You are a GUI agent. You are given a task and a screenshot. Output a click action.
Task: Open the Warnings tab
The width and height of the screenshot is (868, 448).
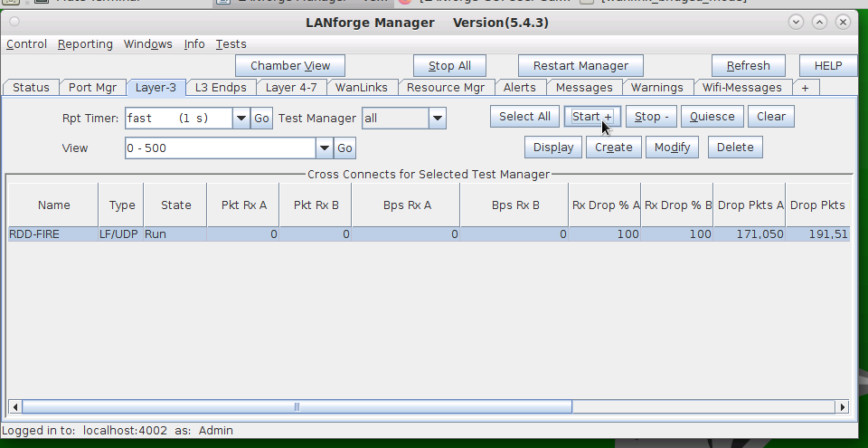point(657,88)
